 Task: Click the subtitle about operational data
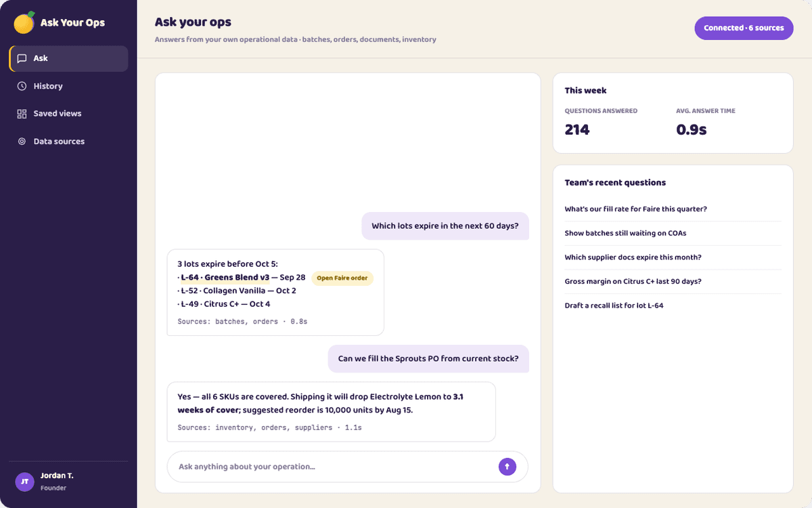(295, 39)
